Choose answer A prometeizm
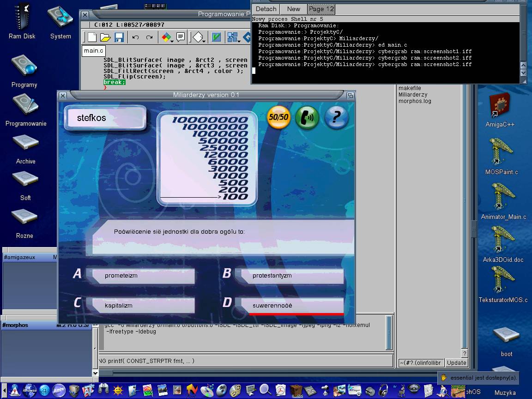Viewport: 532px width, 399px height. (x=144, y=276)
